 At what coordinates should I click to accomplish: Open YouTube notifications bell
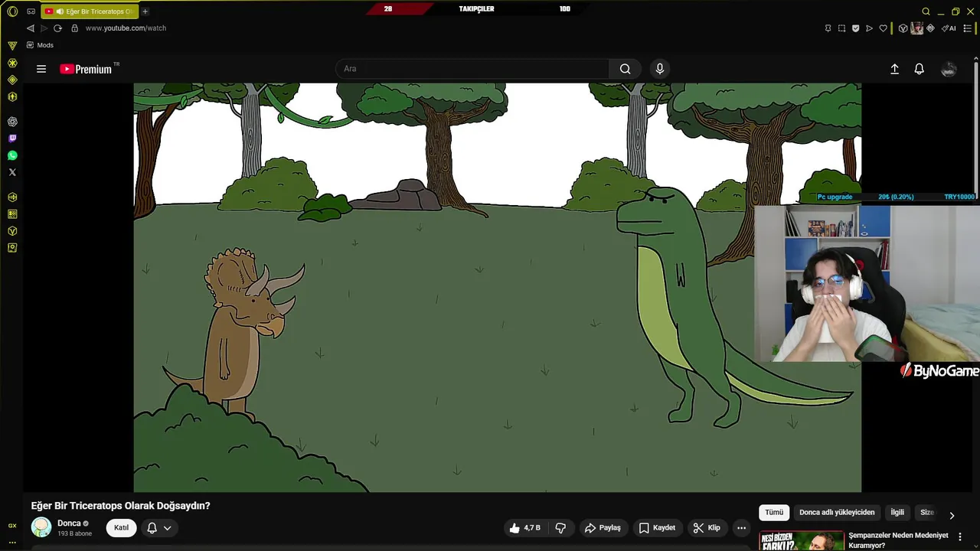tap(920, 69)
